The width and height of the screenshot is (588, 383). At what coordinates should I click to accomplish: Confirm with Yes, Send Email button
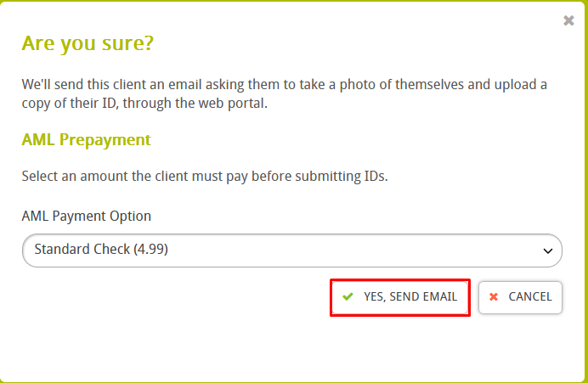tap(399, 297)
